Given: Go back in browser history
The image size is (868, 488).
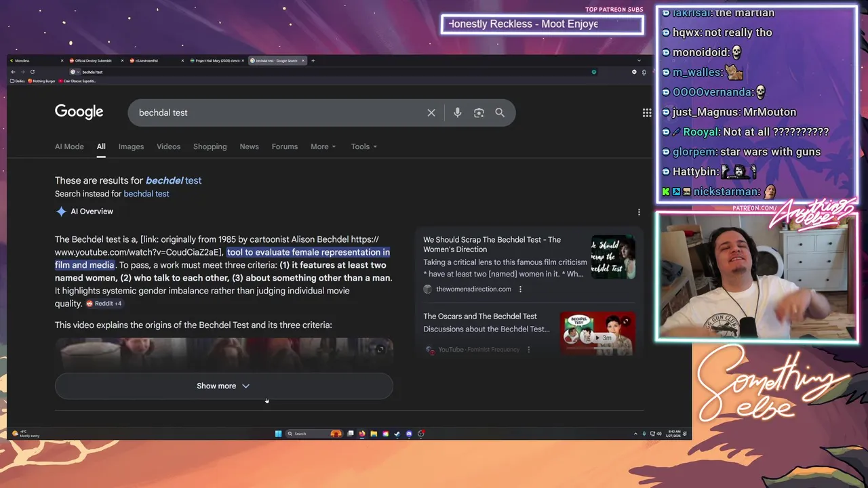Looking at the screenshot, I should pos(13,72).
